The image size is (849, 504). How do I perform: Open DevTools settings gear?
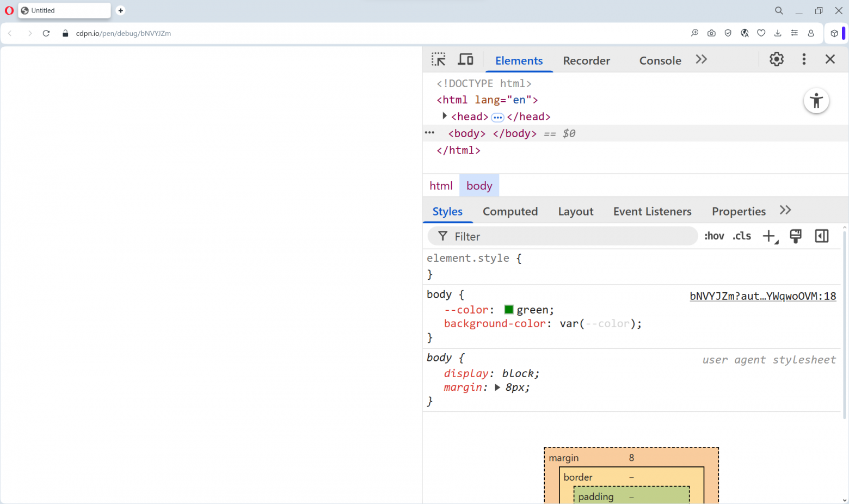point(776,59)
